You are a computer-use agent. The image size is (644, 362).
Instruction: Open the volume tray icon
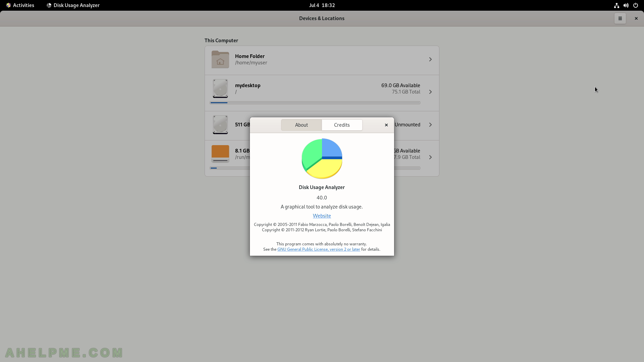click(x=626, y=5)
